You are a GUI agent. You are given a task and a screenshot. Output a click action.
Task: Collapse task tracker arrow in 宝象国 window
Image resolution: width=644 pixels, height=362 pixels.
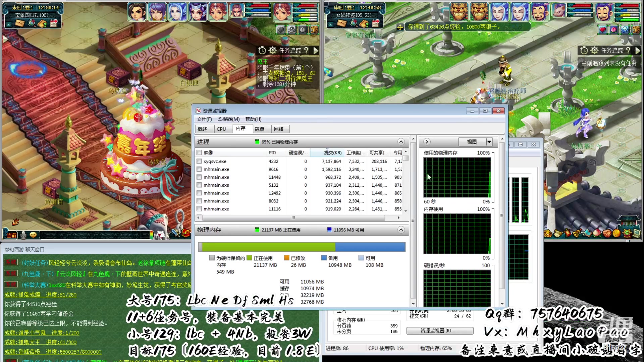(315, 51)
